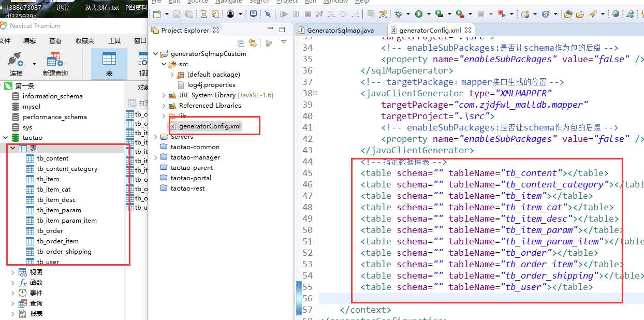Click the Open Type toolbar icon
The width and height of the screenshot is (644, 320).
tap(568, 14)
